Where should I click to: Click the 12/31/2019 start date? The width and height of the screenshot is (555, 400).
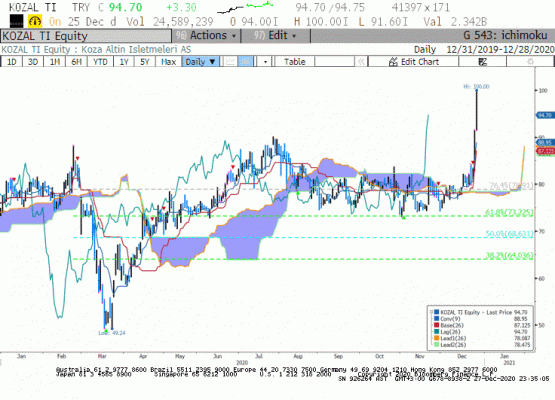(472, 49)
